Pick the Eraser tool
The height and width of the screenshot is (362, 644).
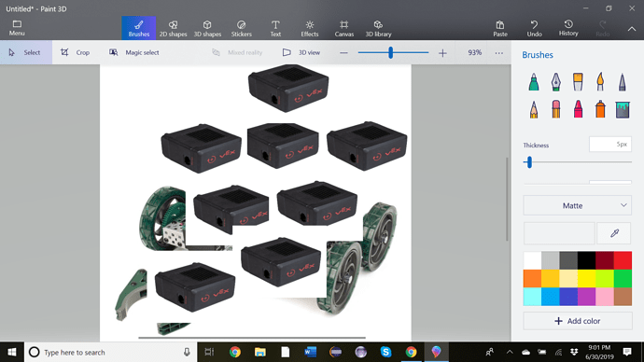[x=555, y=109]
